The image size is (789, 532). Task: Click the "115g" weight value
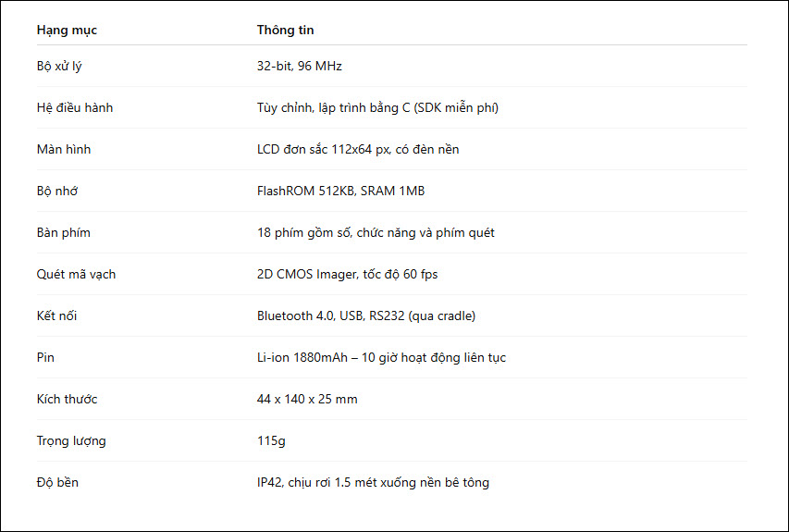[x=271, y=440]
